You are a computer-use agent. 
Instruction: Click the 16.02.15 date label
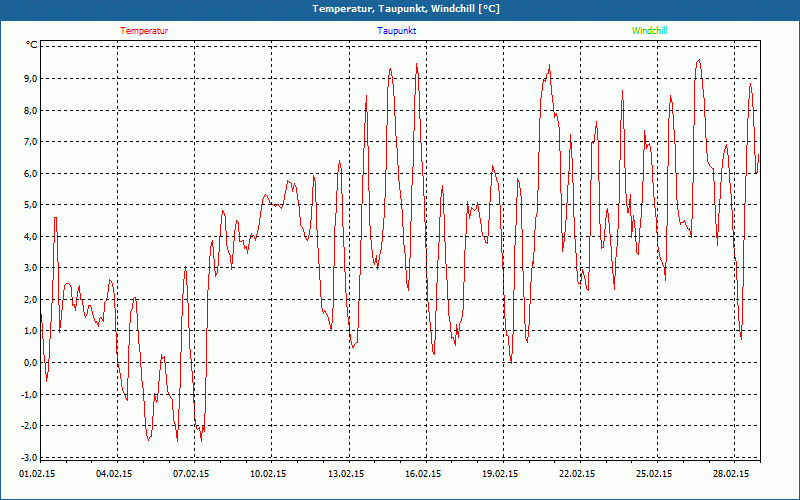tap(423, 474)
